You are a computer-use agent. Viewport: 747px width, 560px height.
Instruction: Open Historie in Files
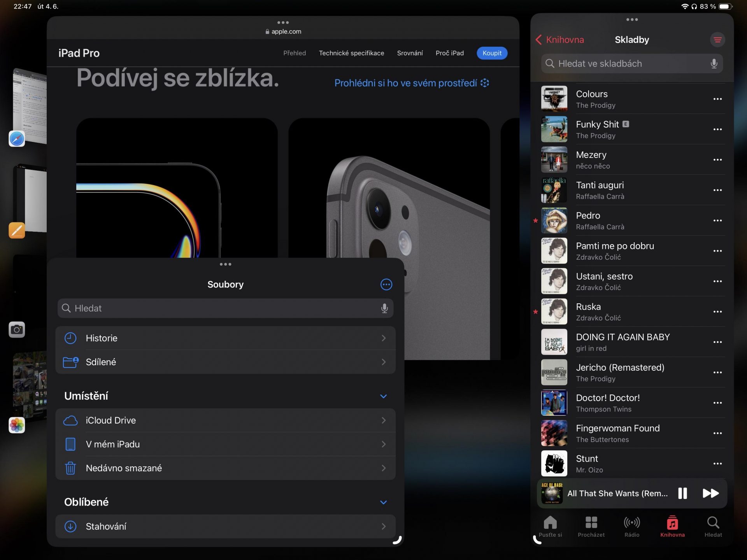tap(225, 338)
